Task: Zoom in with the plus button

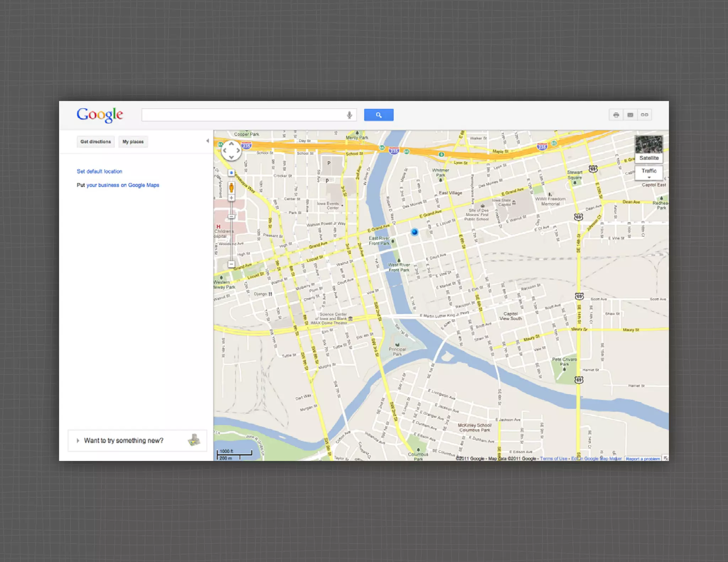Action: (x=231, y=198)
